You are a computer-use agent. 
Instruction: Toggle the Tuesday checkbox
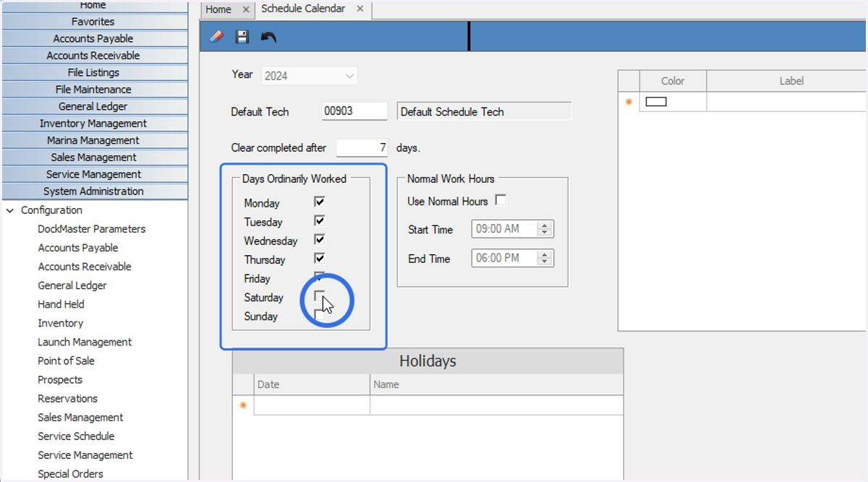coord(319,221)
